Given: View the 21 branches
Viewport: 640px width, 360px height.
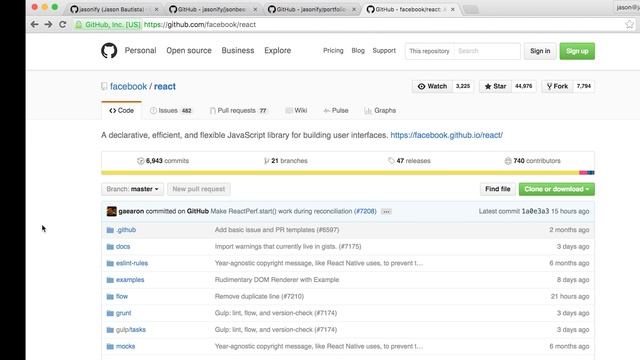Looking at the screenshot, I should 286,161.
